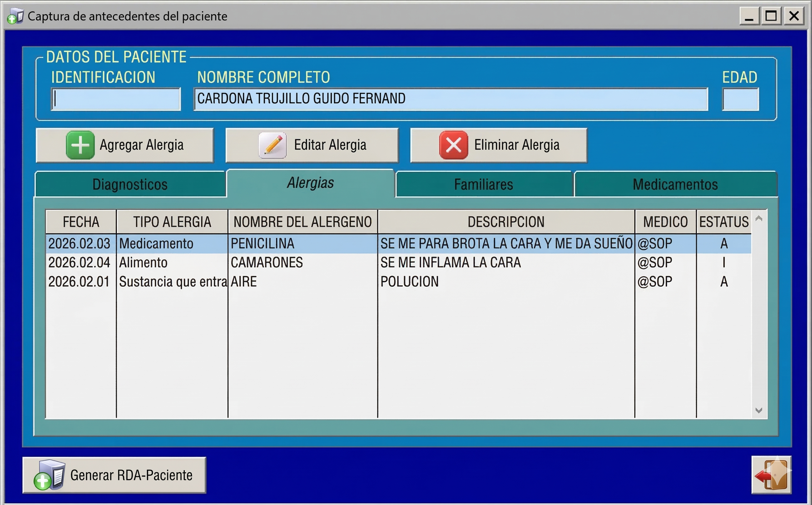Select the CAMARONES allergy row
The width and height of the screenshot is (812, 505).
[x=266, y=262]
